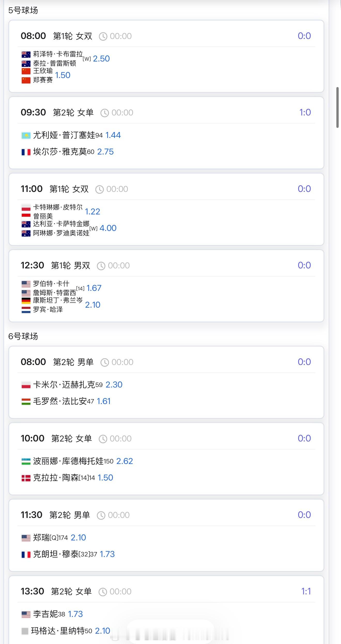Click US flag beside 郑瑞
Image resolution: width=341 pixels, height=644 pixels.
[26, 538]
